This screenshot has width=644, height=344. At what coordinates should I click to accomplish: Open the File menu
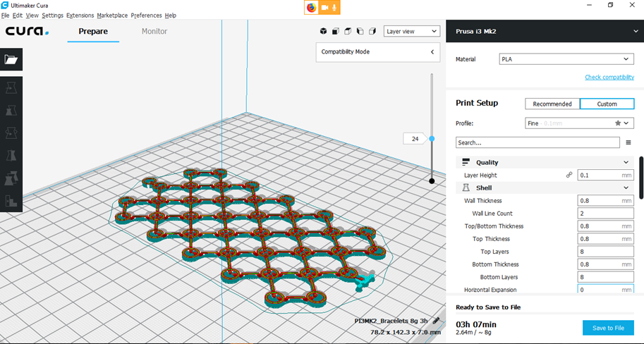point(5,16)
